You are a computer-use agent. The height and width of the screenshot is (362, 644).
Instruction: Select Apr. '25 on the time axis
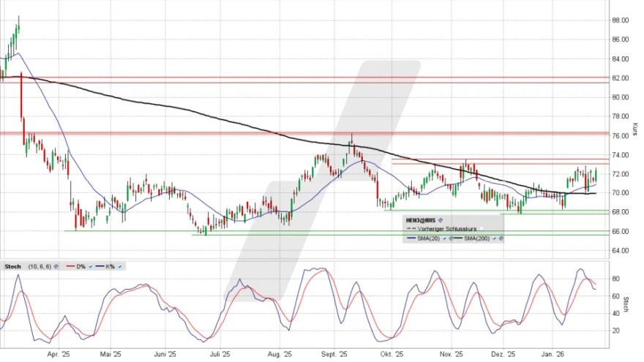pyautogui.click(x=58, y=354)
